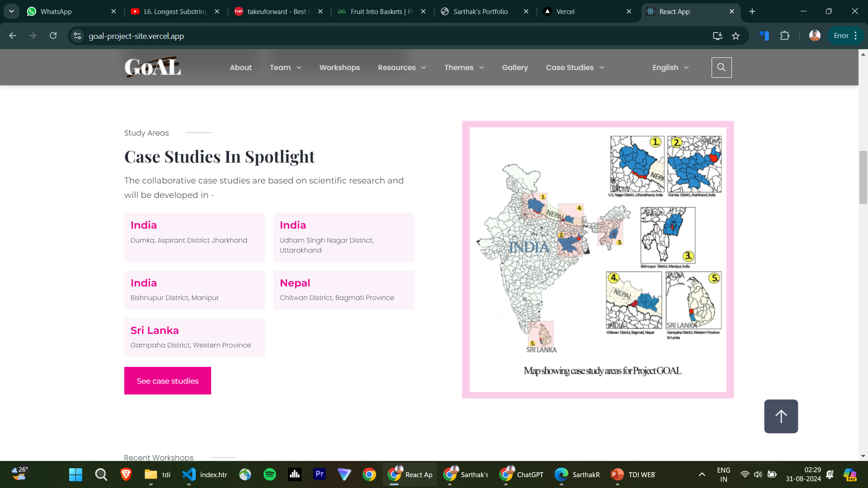Open Chrome profile avatar
The height and width of the screenshot is (488, 868).
click(815, 36)
